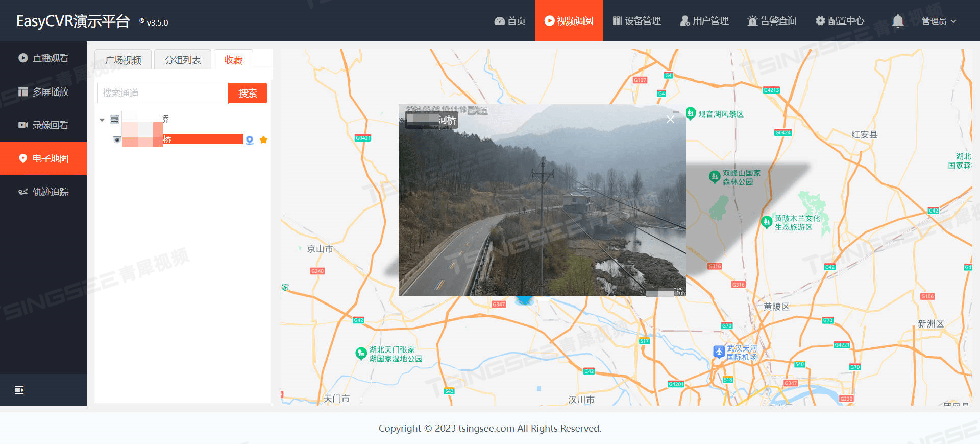Click the map locate pin on camera row
The width and height of the screenshot is (980, 444).
(x=249, y=140)
